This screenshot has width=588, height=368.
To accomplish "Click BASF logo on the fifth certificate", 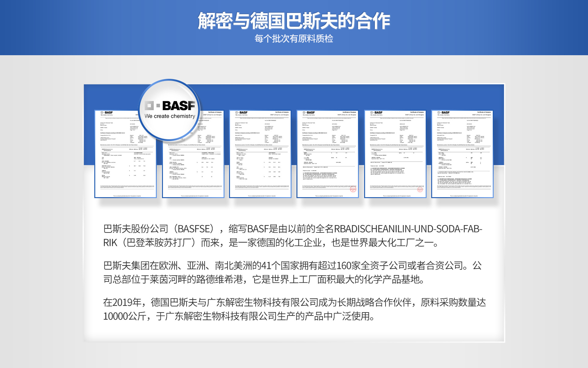I will click(x=376, y=113).
